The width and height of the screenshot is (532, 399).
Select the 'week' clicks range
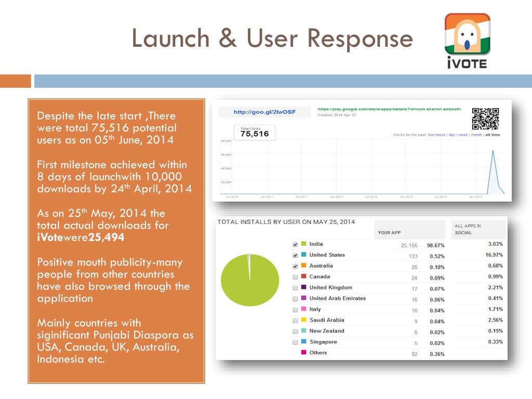tap(463, 135)
